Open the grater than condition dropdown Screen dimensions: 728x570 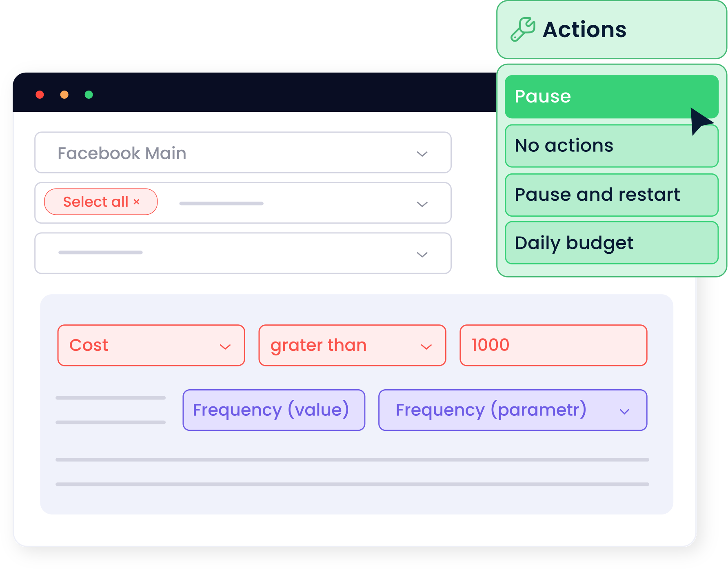[353, 346]
